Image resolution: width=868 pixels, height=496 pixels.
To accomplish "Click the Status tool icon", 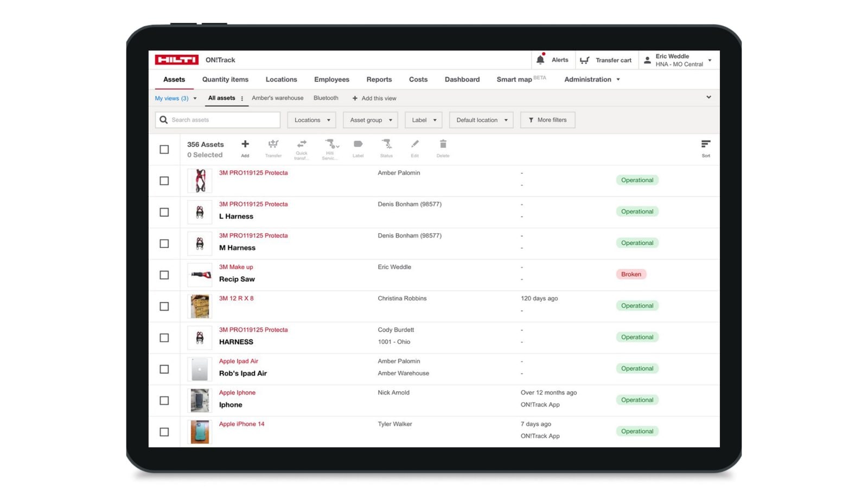I will [386, 144].
